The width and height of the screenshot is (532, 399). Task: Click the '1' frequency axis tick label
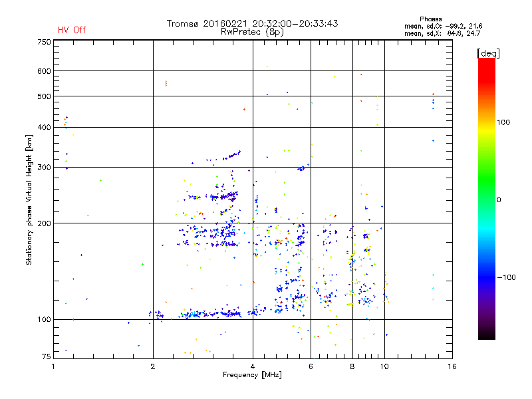(53, 366)
